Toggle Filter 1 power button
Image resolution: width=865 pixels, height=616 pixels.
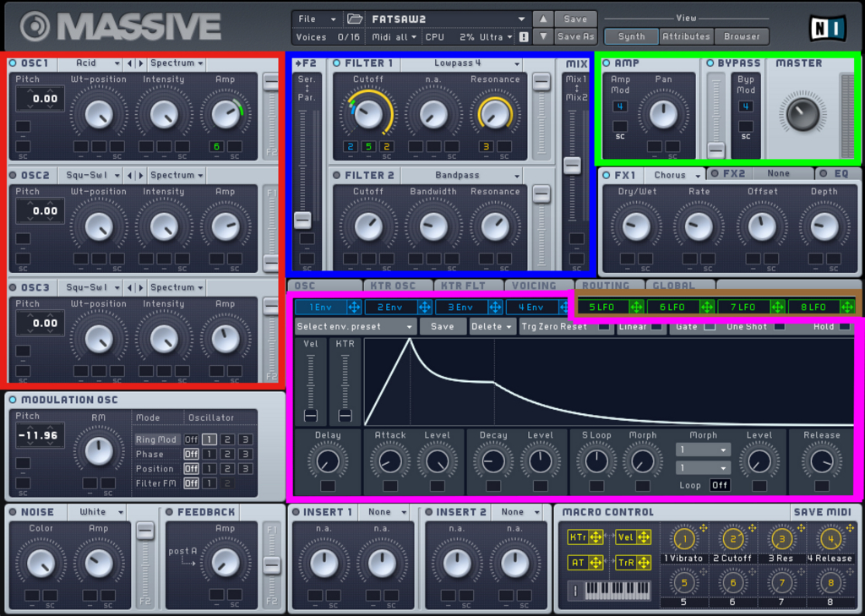[x=336, y=63]
